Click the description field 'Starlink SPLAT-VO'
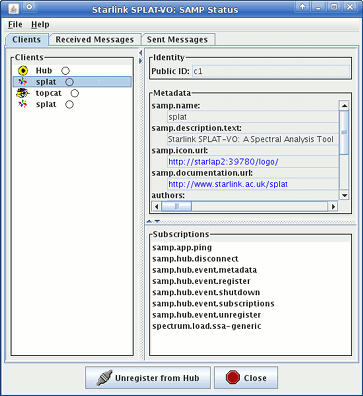The height and width of the screenshot is (396, 363). pyautogui.click(x=253, y=139)
